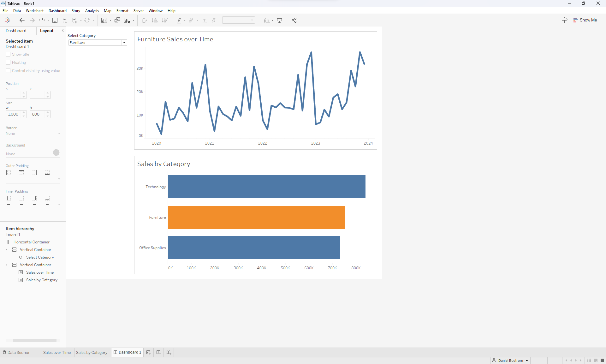Click the Share workbook icon
This screenshot has width=606, height=364.
(x=294, y=20)
